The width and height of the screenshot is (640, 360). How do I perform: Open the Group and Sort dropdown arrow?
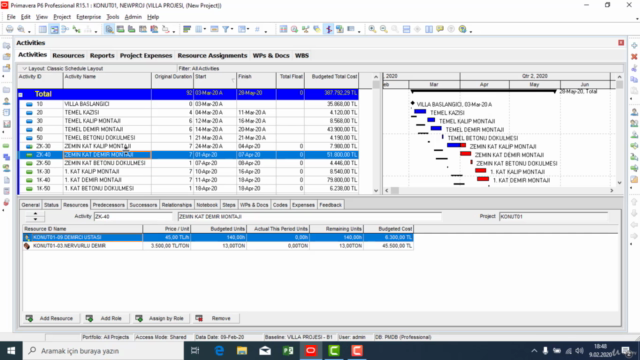tap(248, 29)
